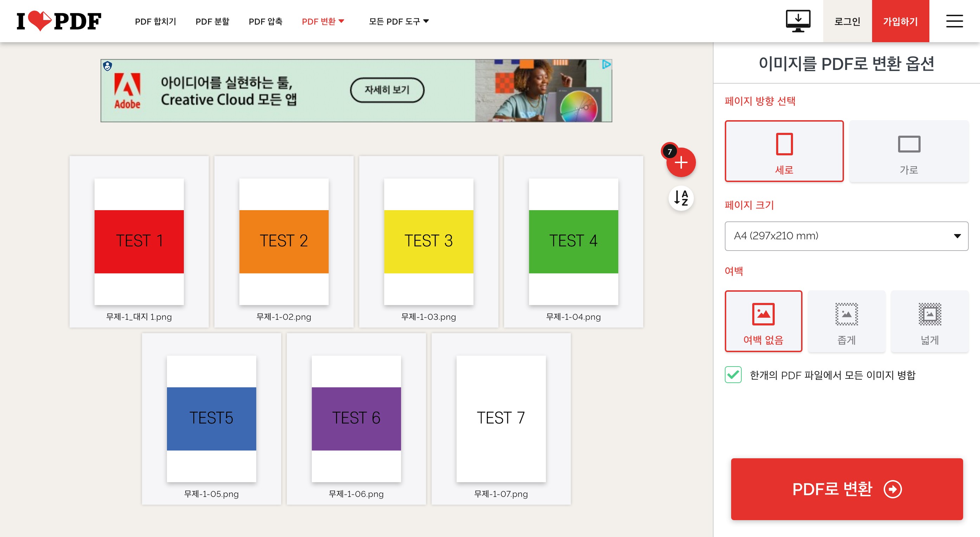This screenshot has width=980, height=537.
Task: Sort files with the A-Z sort icon
Action: click(x=681, y=198)
